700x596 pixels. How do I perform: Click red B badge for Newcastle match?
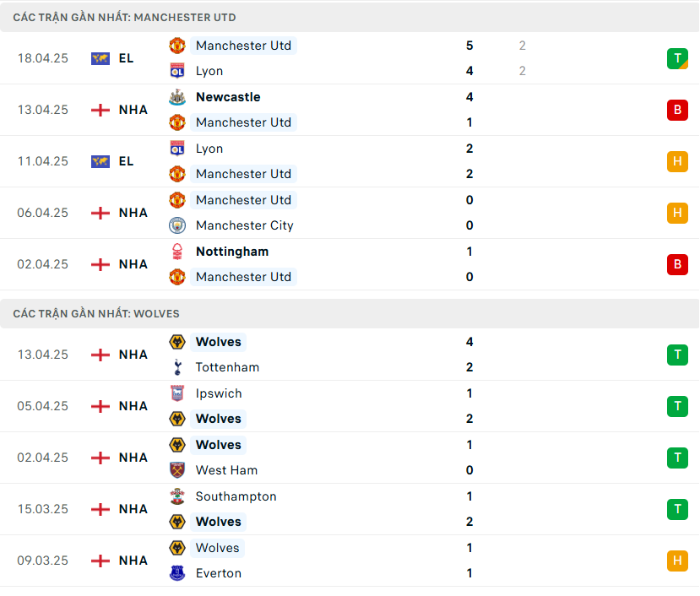(x=677, y=110)
